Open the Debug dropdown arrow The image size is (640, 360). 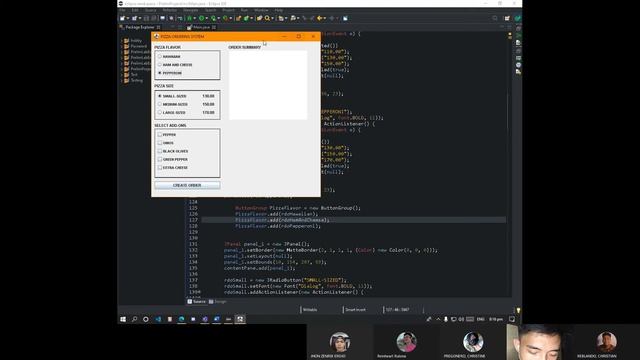pyautogui.click(x=195, y=18)
